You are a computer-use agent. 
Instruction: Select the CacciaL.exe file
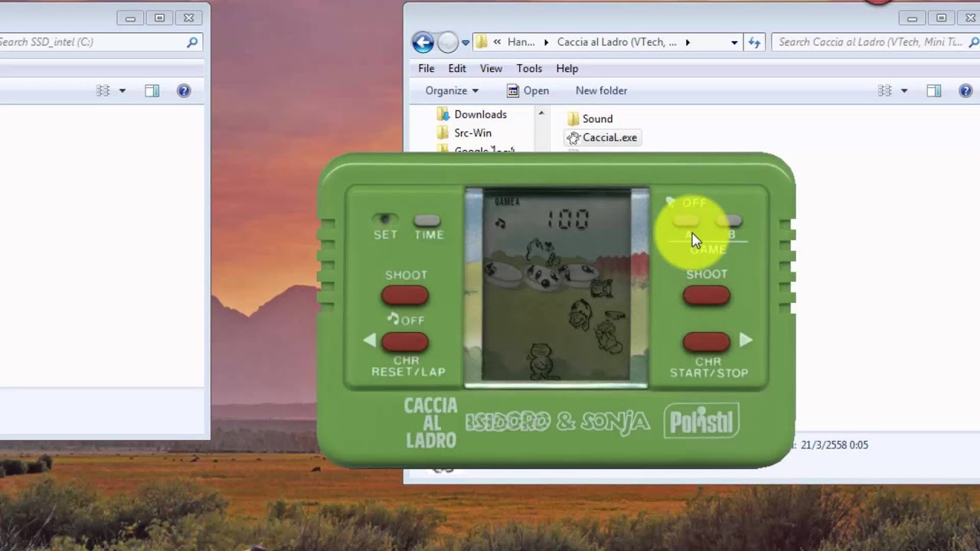pos(603,138)
